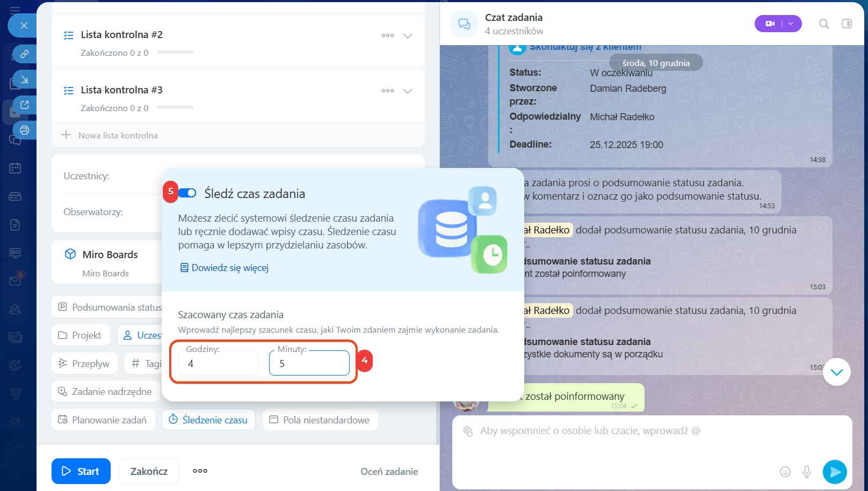Screen dimensions: 868x491
Task: Send the chat message
Action: (x=835, y=472)
